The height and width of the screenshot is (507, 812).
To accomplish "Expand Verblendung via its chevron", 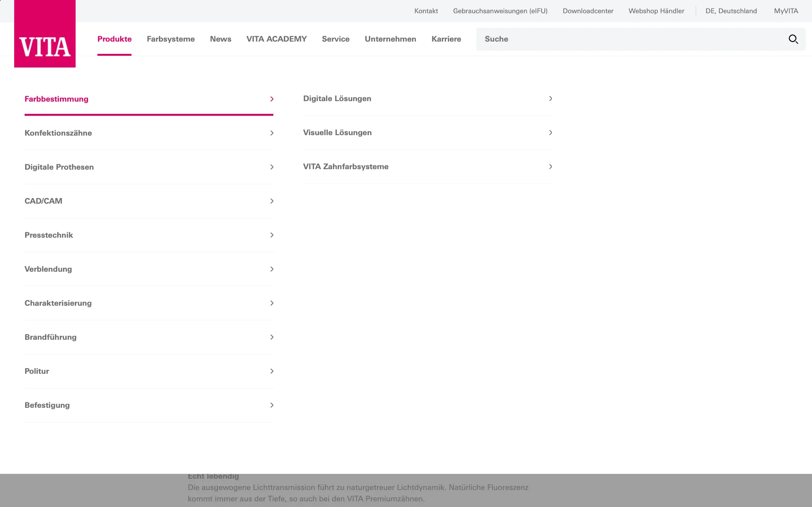I will [x=272, y=269].
